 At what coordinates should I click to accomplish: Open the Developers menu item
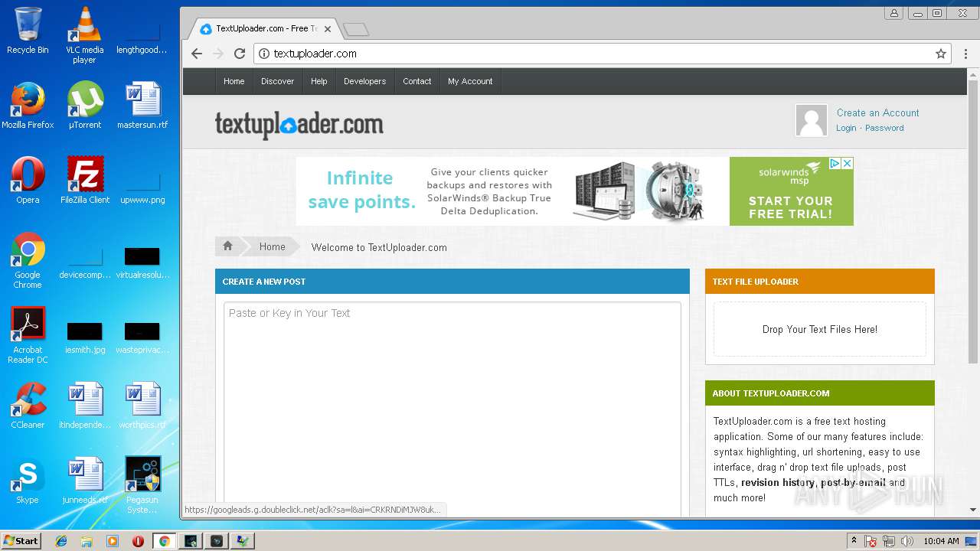point(364,81)
